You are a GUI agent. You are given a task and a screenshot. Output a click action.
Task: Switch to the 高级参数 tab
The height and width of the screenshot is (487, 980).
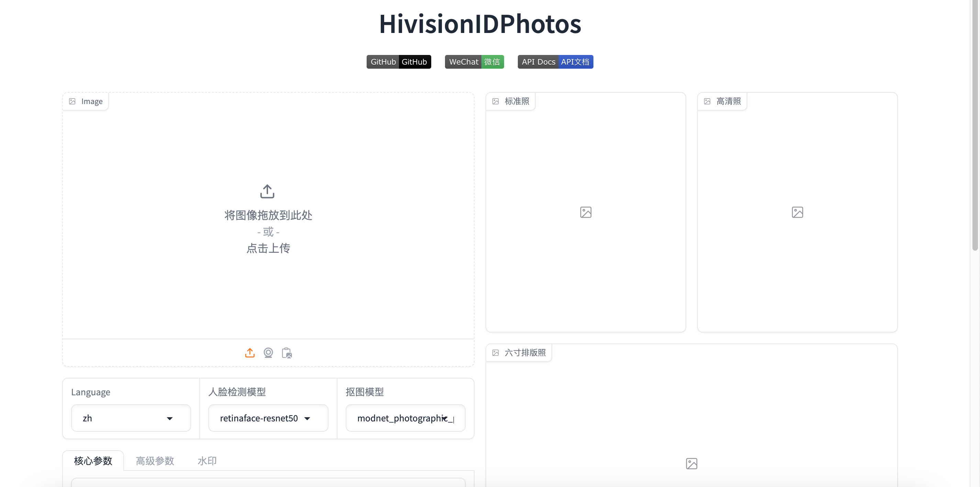[155, 461]
